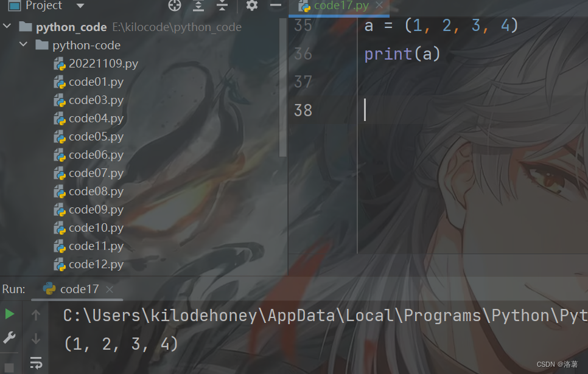Viewport: 588px width, 374px height.
Task: Close the code17 Run tab
Action: [x=109, y=289]
